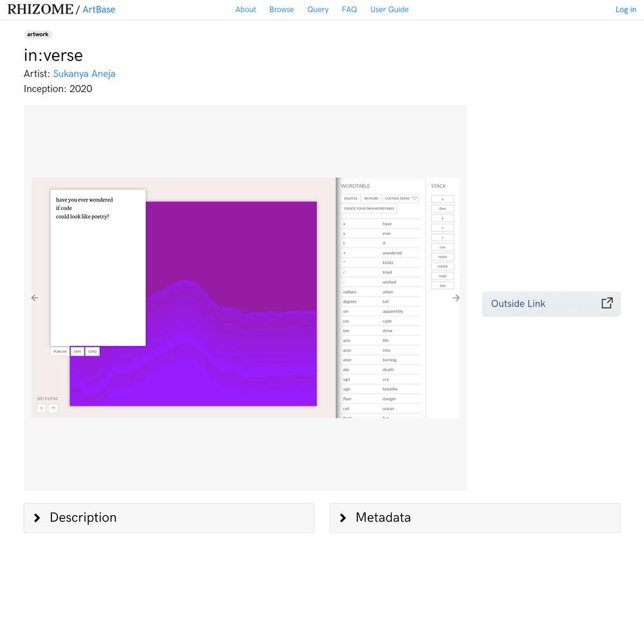
Task: Click the Outside Link button
Action: click(551, 303)
